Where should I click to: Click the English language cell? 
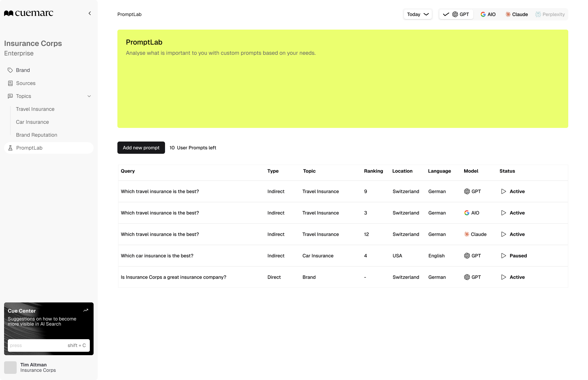(x=436, y=255)
